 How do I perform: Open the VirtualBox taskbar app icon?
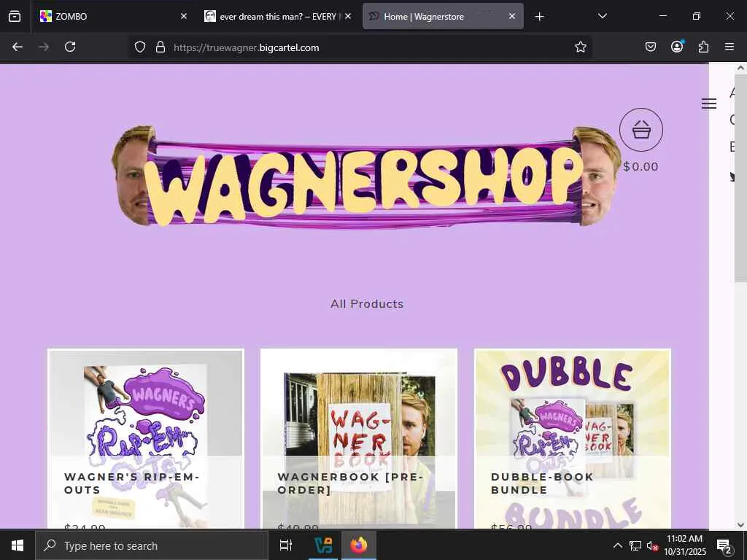click(x=325, y=545)
